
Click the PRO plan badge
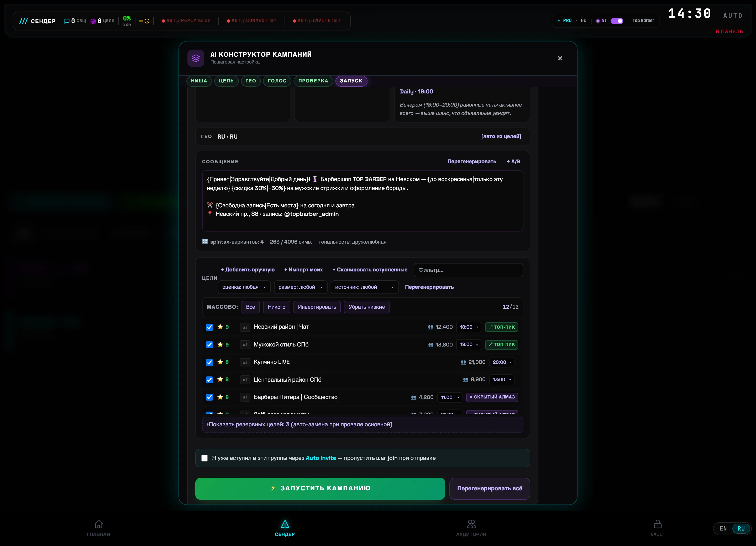[564, 21]
